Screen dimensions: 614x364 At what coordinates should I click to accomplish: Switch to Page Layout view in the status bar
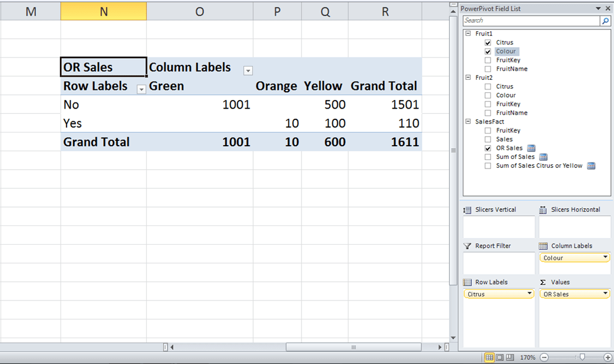pyautogui.click(x=499, y=357)
